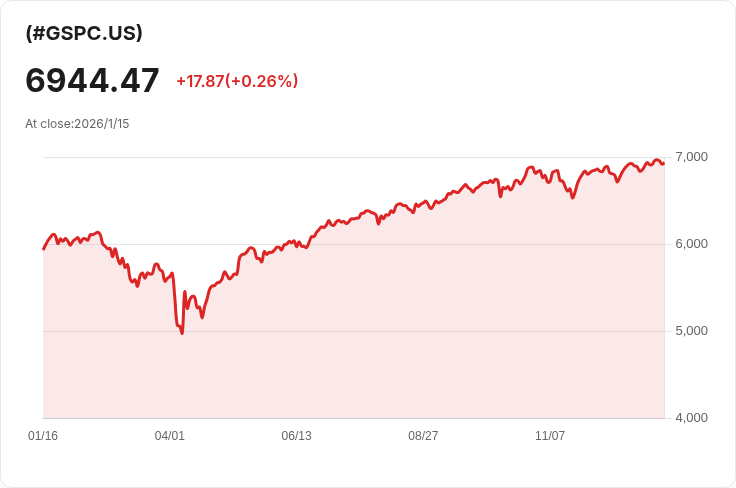Click the late November dip on the chart line

[x=573, y=197]
